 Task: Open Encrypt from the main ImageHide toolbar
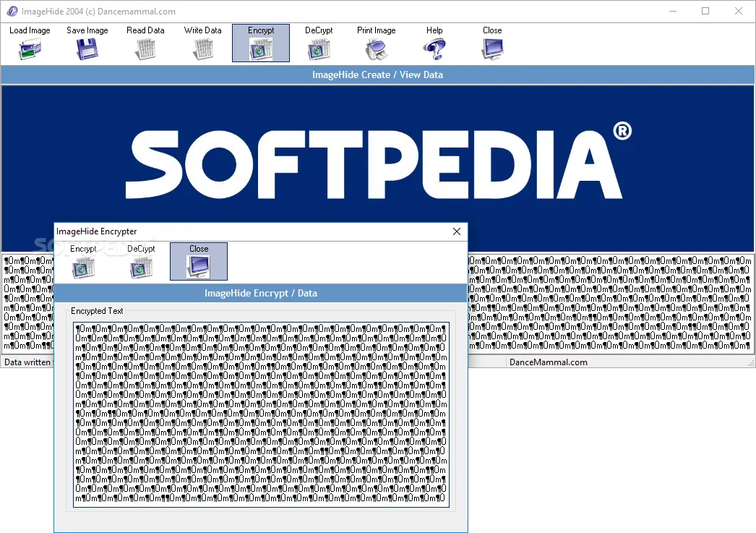(261, 43)
